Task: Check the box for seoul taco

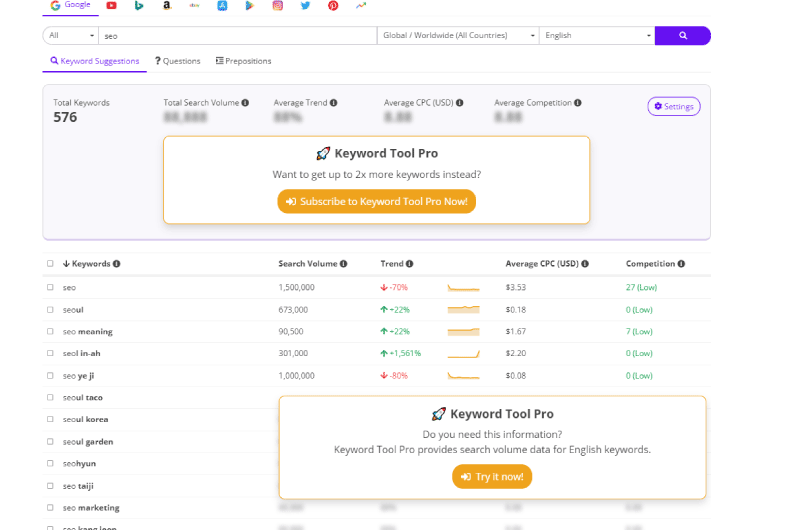Action: point(50,397)
